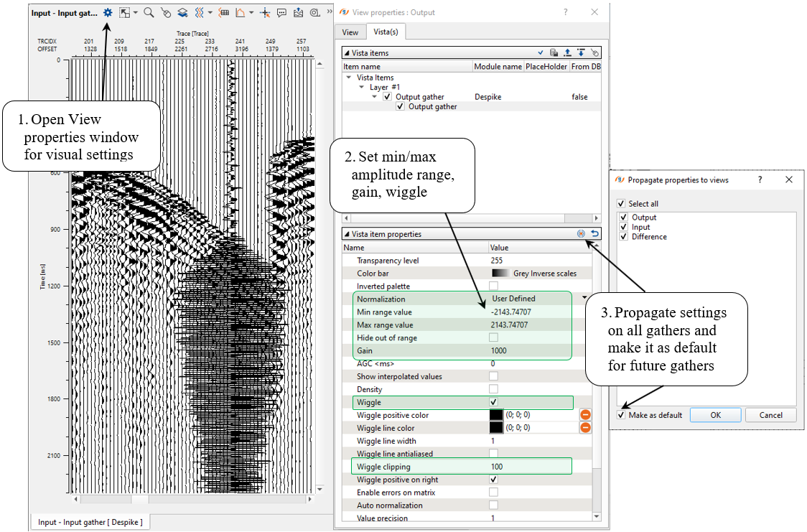The width and height of the screenshot is (807, 532).
Task: Disable the Wiggle checkbox
Action: (494, 402)
